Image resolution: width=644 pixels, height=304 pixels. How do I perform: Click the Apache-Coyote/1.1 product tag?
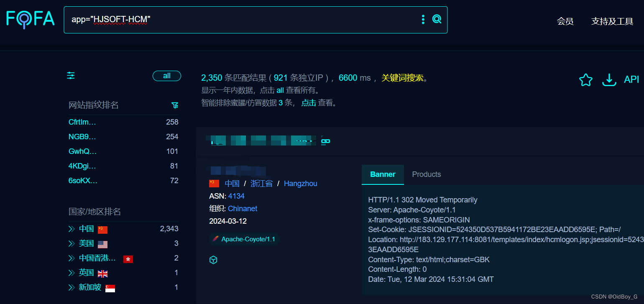(244, 239)
